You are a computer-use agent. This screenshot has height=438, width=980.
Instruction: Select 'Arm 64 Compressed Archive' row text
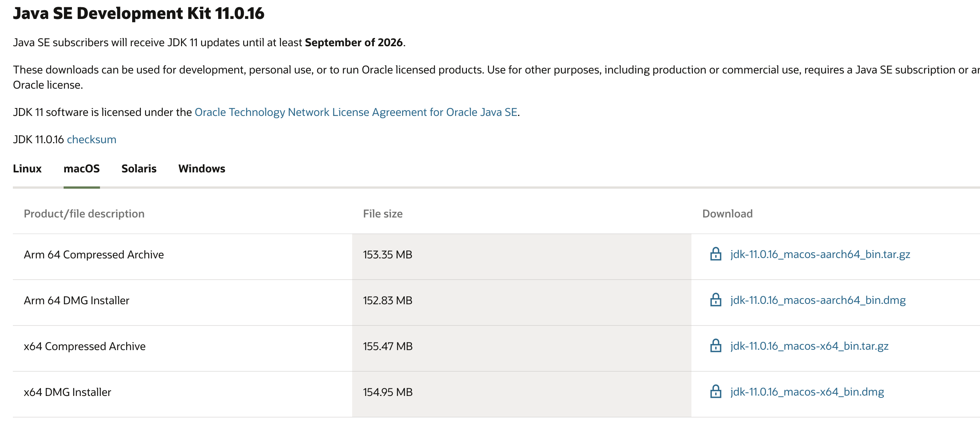tap(94, 255)
